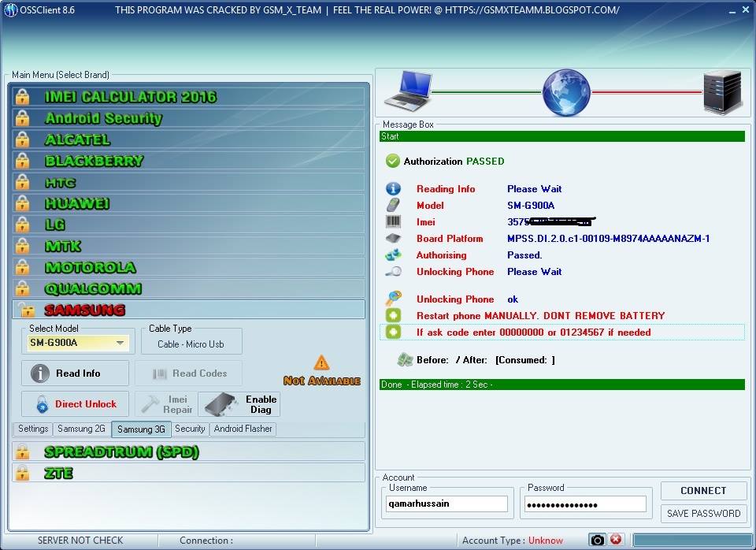Select the Samsung 3G tab
756x550 pixels.
point(141,429)
